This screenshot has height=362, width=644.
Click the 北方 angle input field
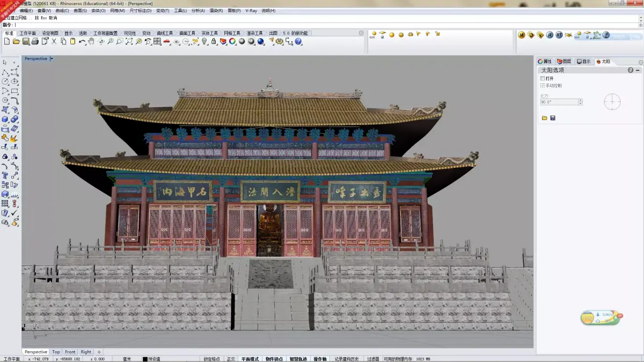tap(559, 101)
